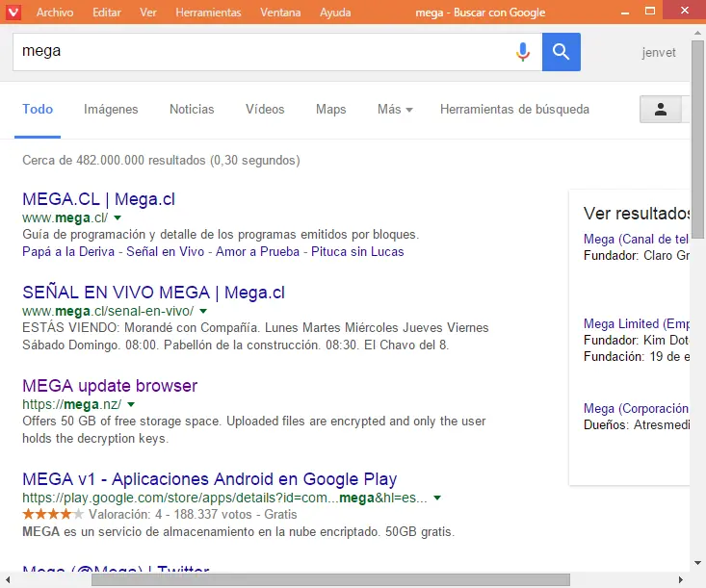The image size is (706, 588).
Task: Open the Herramientas menu
Action: coord(208,13)
